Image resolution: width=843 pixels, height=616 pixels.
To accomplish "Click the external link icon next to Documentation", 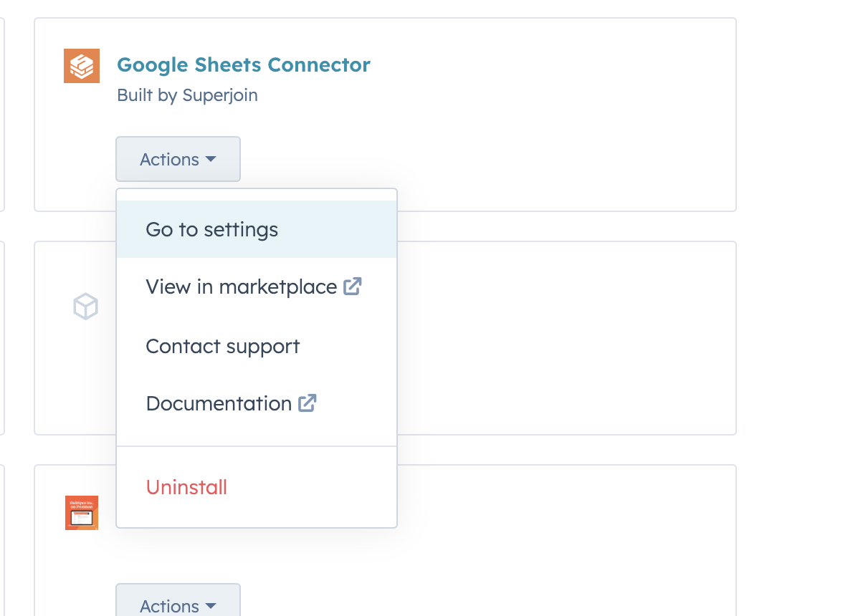I will coord(308,403).
